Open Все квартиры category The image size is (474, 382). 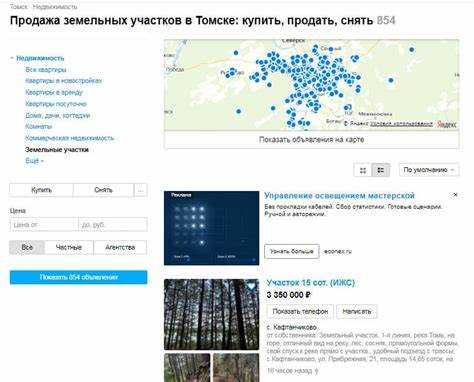click(x=46, y=70)
